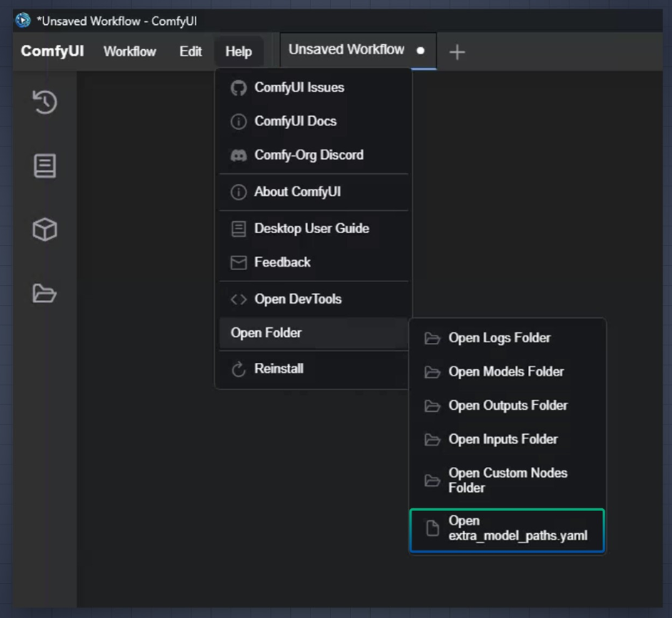Click the ComfyUI logo in title bar
Screen dimensions: 672x618
click(x=23, y=20)
